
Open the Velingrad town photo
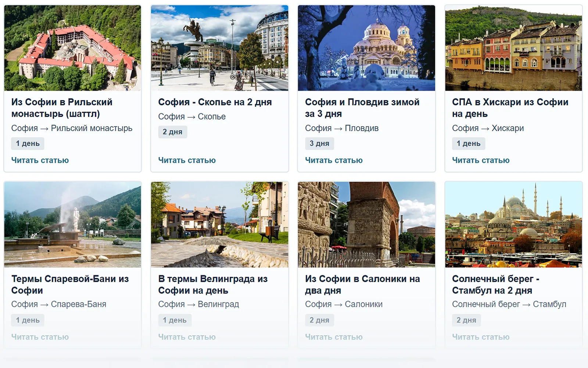219,224
